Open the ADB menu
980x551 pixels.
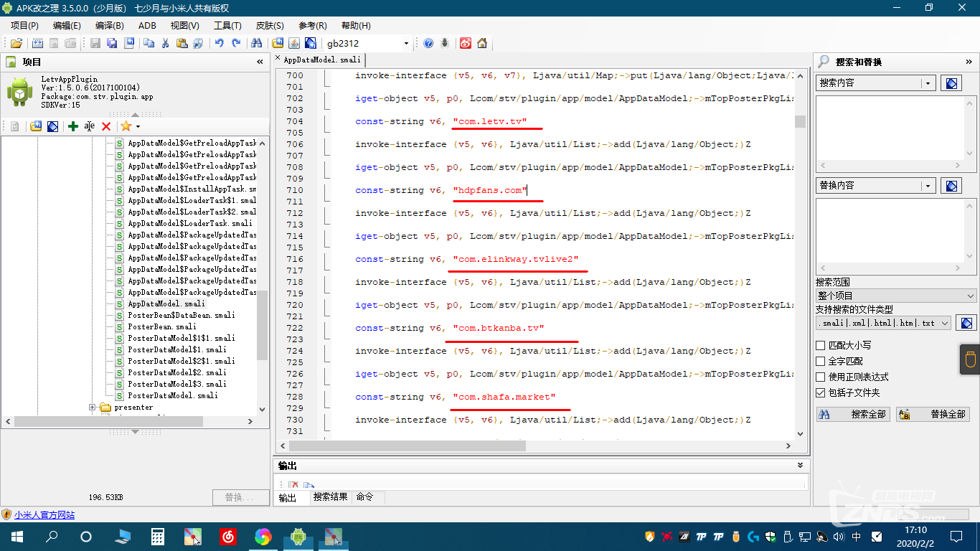147,26
